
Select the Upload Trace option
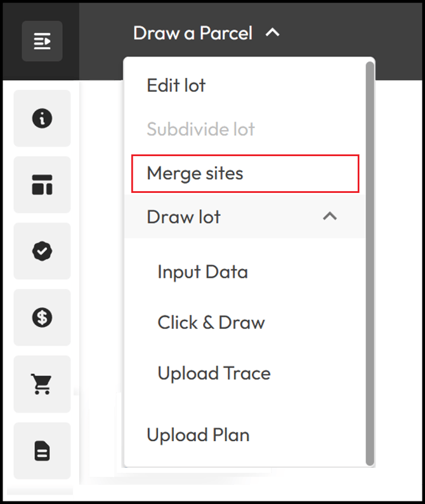(214, 373)
